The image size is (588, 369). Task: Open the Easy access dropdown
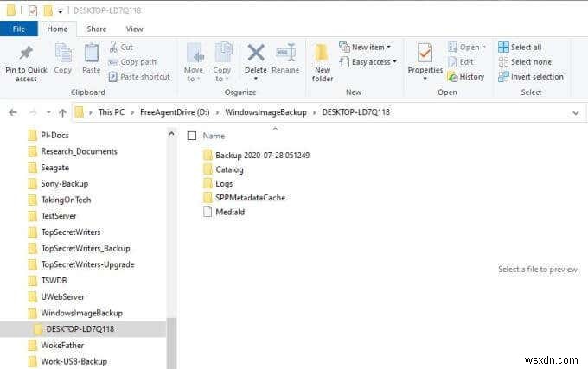coord(368,62)
